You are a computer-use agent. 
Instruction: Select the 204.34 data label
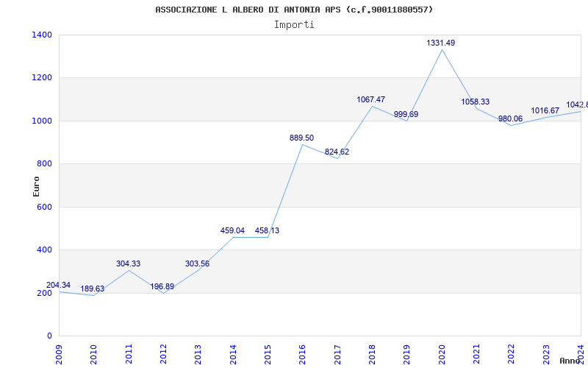(58, 285)
